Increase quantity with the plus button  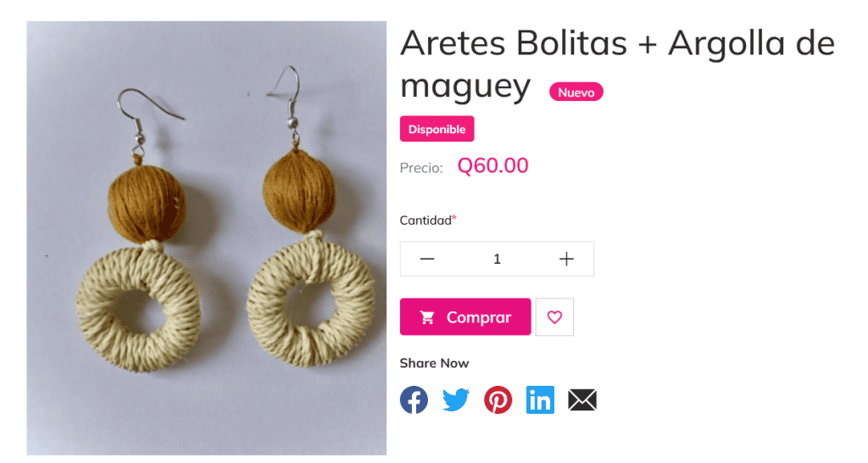click(566, 259)
